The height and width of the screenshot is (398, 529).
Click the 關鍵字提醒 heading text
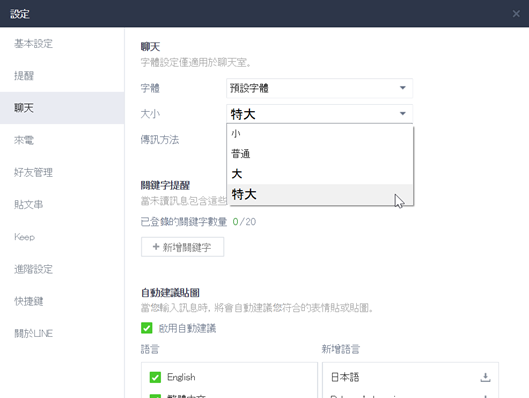pos(165,185)
